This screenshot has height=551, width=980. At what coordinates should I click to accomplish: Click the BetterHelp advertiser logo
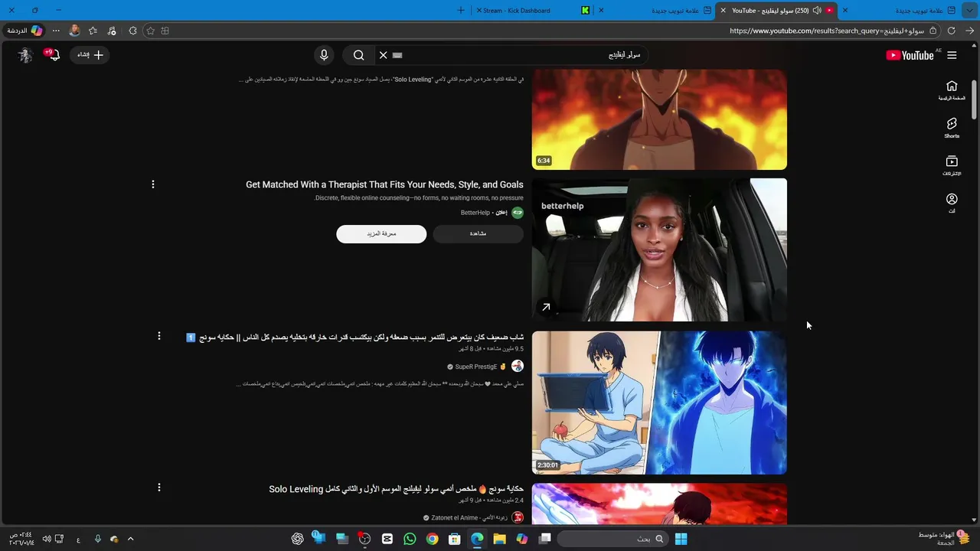(518, 213)
